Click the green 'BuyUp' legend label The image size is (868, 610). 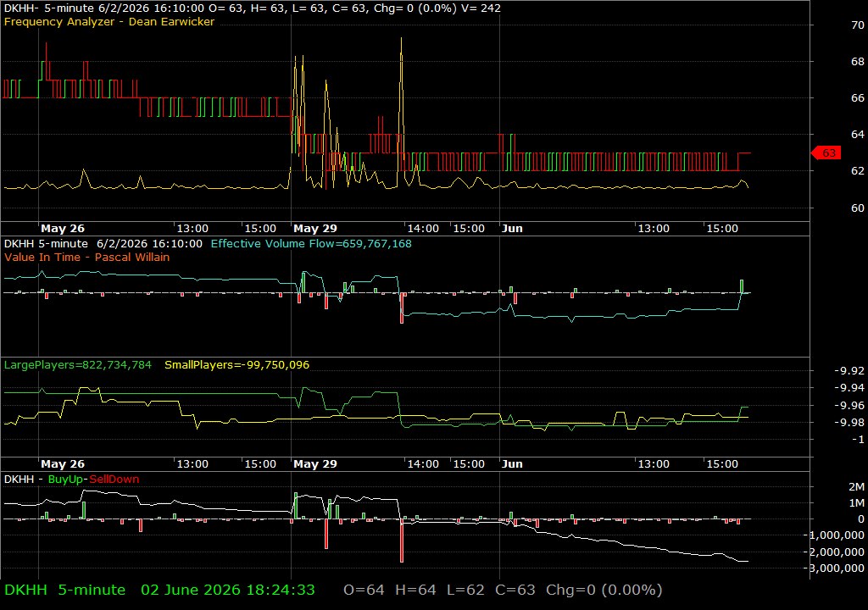[65, 480]
